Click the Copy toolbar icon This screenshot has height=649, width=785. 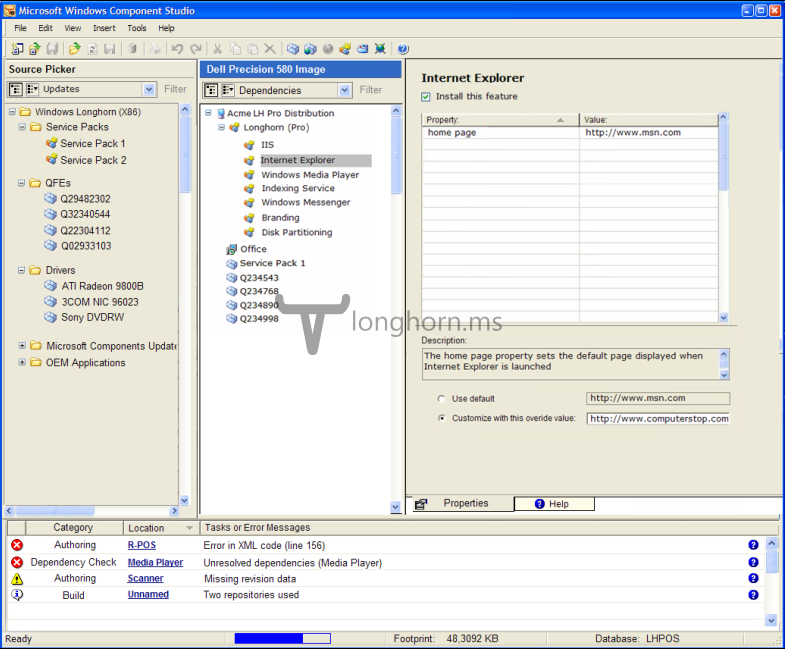click(x=235, y=49)
